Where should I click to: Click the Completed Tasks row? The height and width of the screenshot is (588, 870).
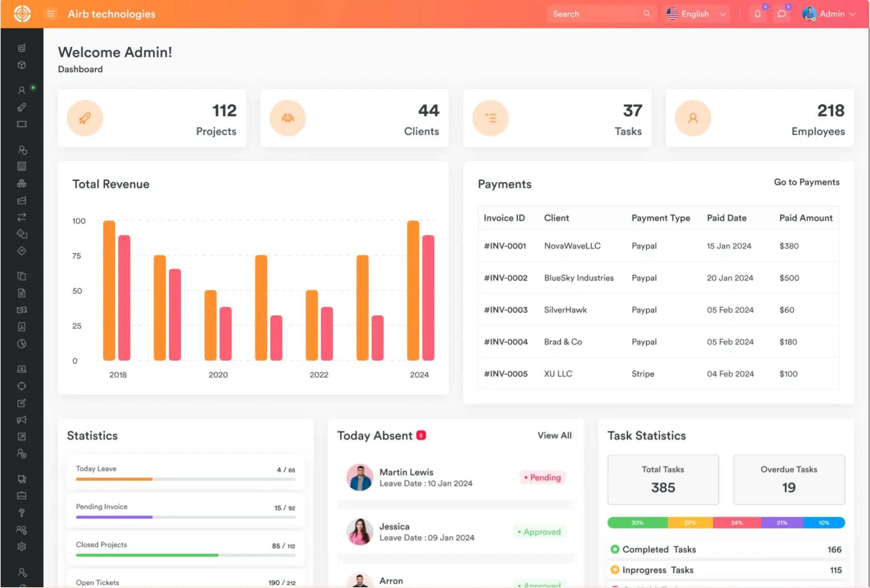pyautogui.click(x=726, y=549)
